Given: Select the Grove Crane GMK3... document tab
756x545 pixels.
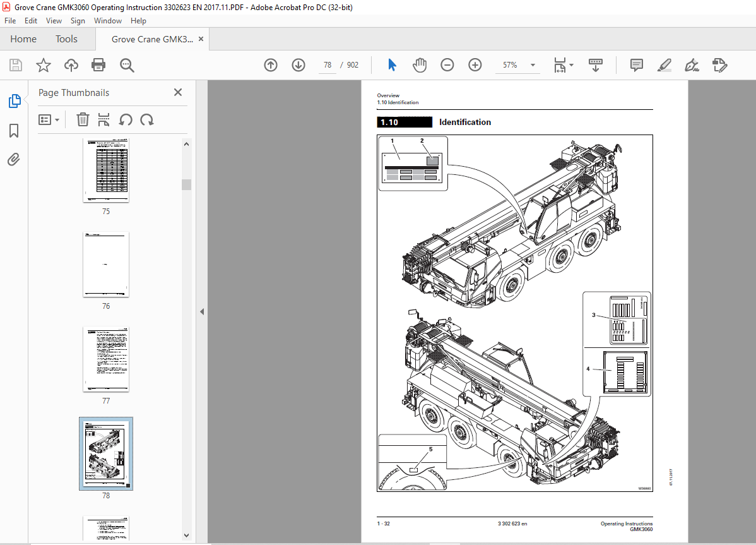Looking at the screenshot, I should 152,39.
